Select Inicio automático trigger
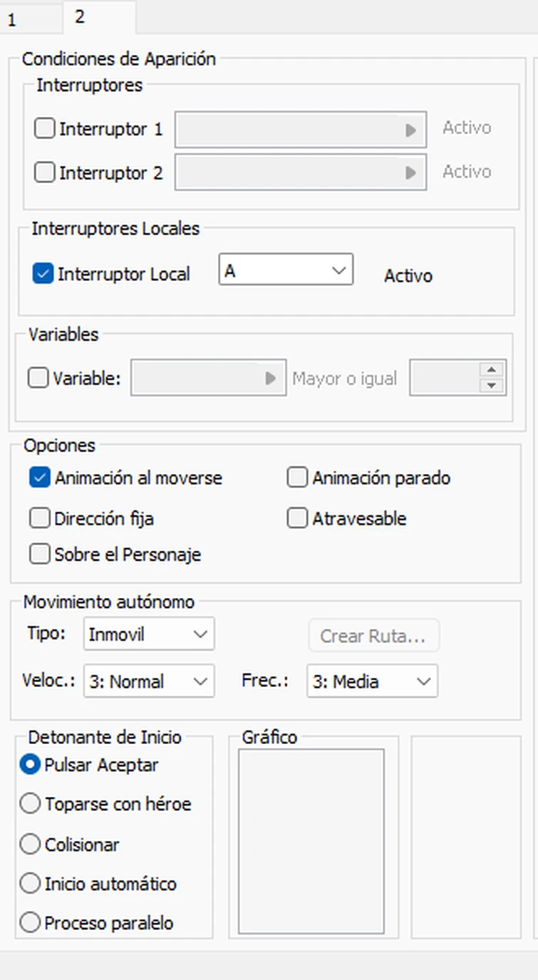 coord(30,883)
